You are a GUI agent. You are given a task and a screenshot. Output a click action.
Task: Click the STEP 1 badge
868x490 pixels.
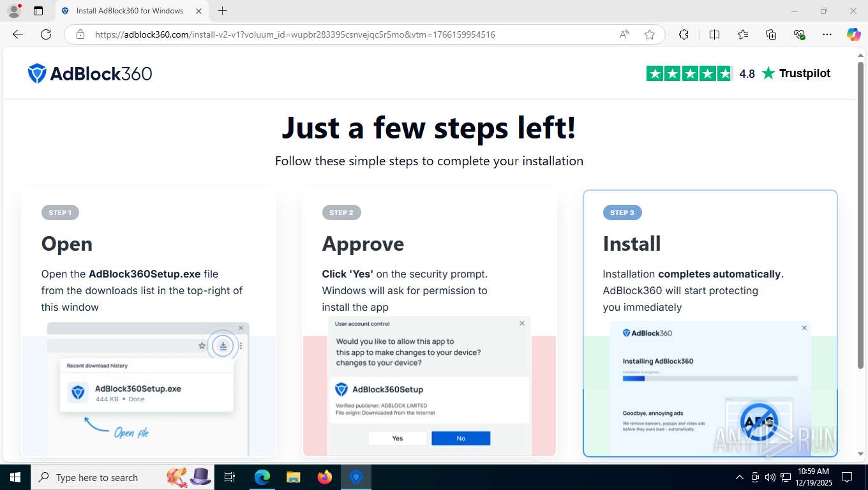point(60,212)
